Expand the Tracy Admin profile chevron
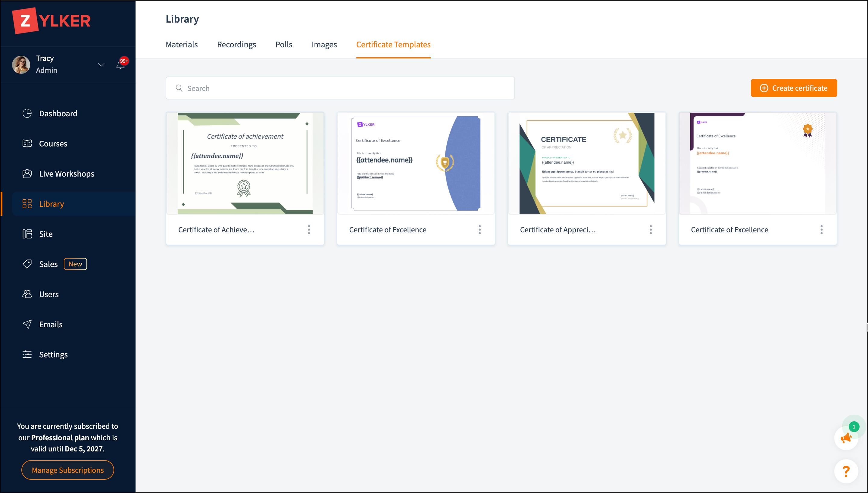The image size is (868, 493). pos(101,65)
